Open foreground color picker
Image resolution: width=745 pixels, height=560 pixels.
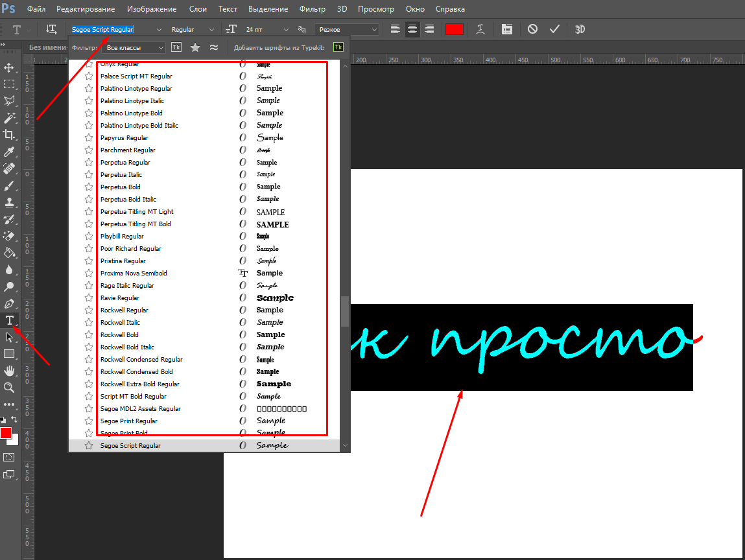tap(6, 433)
